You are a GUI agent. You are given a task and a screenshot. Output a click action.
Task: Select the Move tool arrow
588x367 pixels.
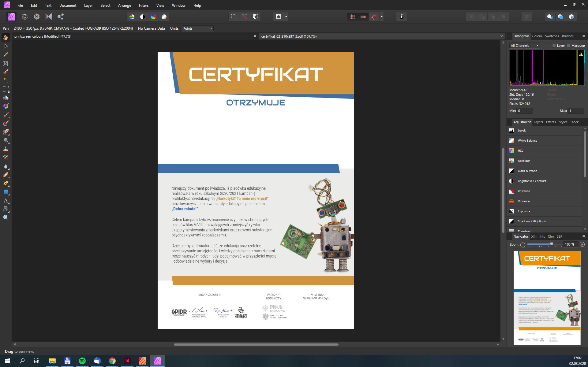[x=6, y=46]
